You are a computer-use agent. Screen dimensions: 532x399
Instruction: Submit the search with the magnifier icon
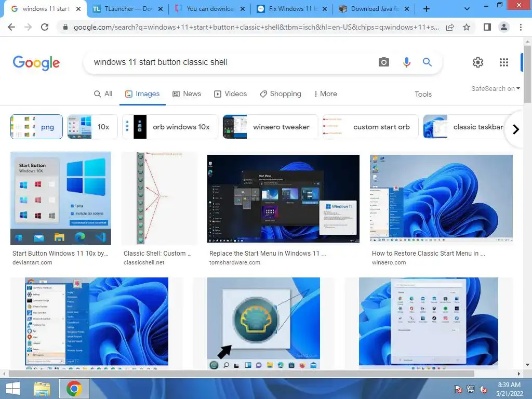point(427,62)
